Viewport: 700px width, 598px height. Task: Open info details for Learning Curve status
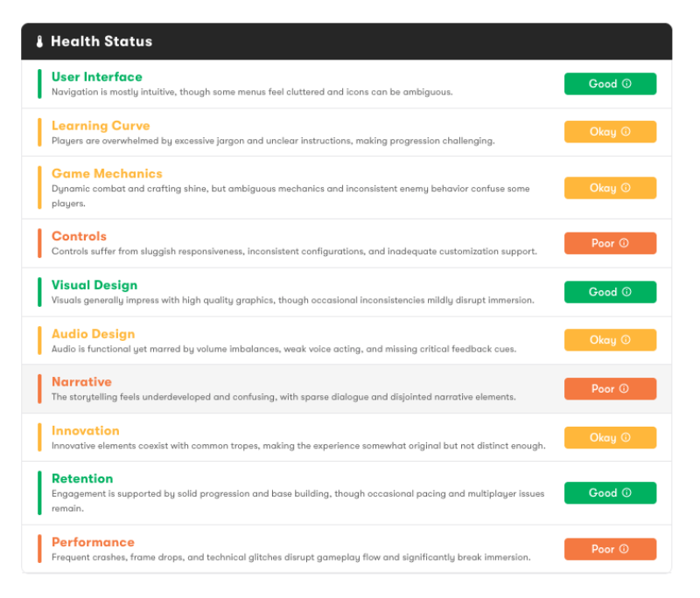626,131
